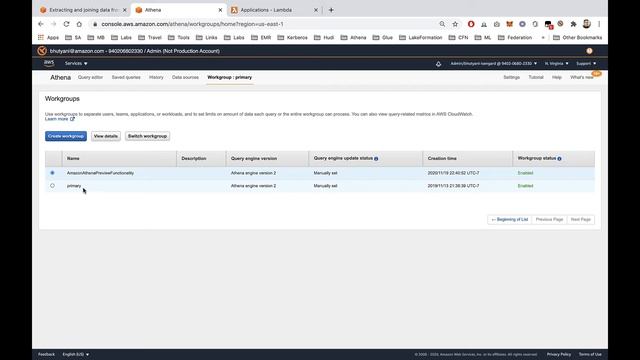Click the browser address bar URL
This screenshot has width=640, height=360.
click(192, 24)
